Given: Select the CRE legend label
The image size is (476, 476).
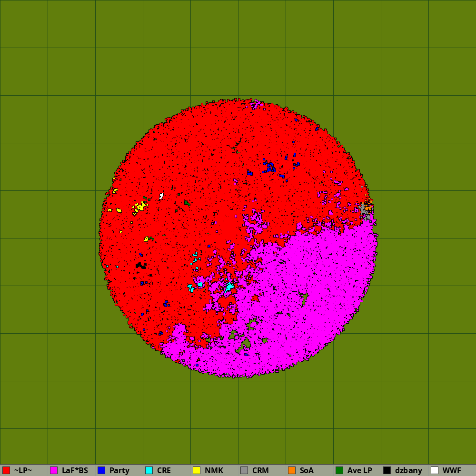Looking at the screenshot, I should [x=164, y=470].
